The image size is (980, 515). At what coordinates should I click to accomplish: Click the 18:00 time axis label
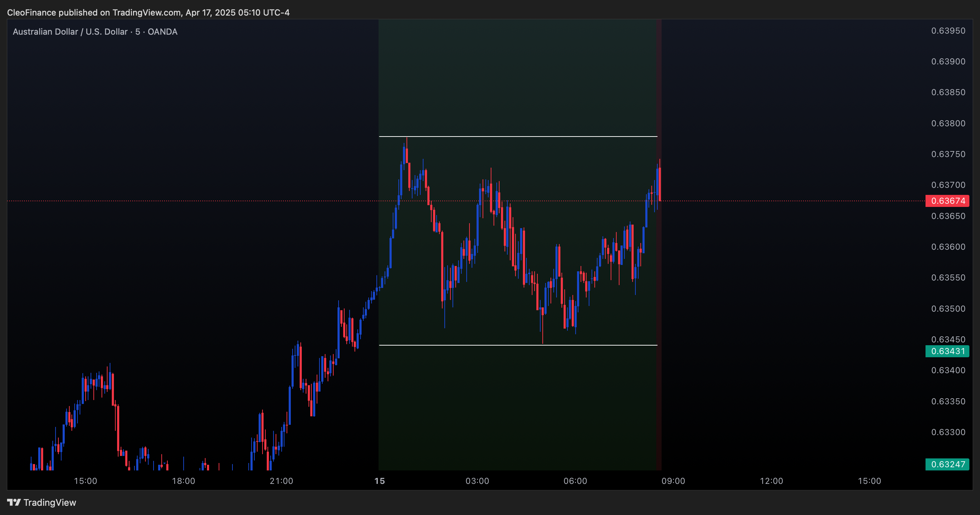pyautogui.click(x=183, y=481)
